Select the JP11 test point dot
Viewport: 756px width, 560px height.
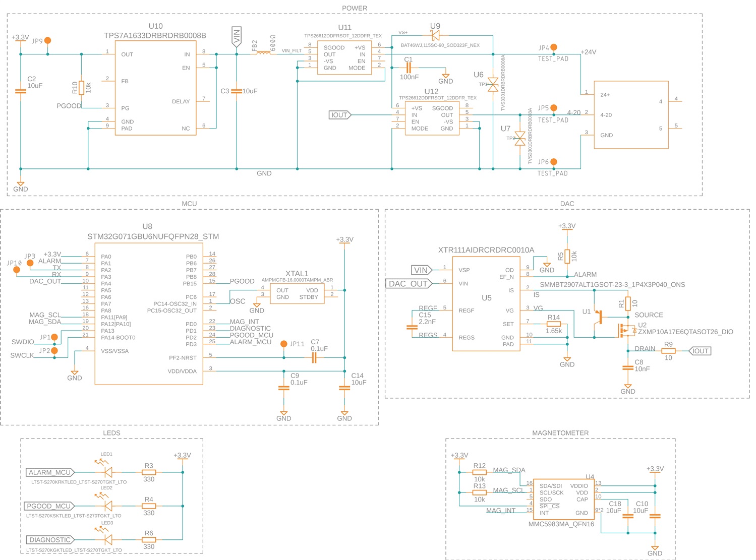point(284,344)
